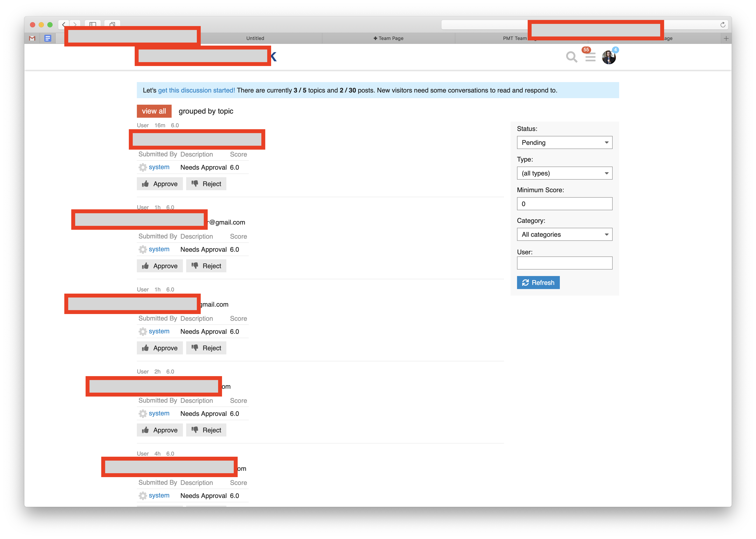The width and height of the screenshot is (756, 539).
Task: Reject the second 1h pending user
Action: coord(206,348)
